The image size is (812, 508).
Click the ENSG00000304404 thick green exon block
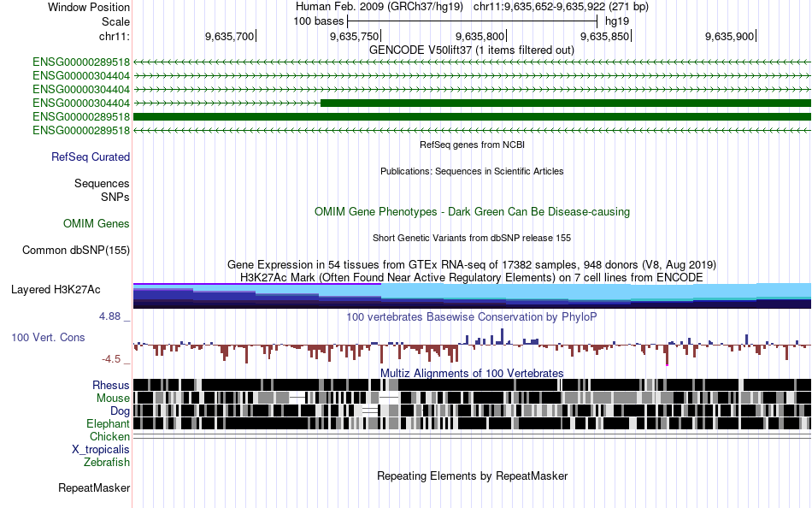(x=566, y=103)
